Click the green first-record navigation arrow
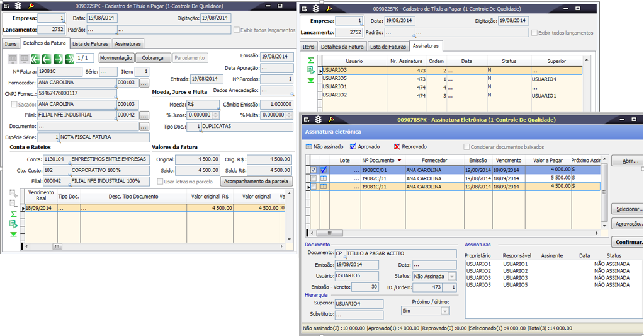This screenshot has height=336, width=644. [x=36, y=59]
